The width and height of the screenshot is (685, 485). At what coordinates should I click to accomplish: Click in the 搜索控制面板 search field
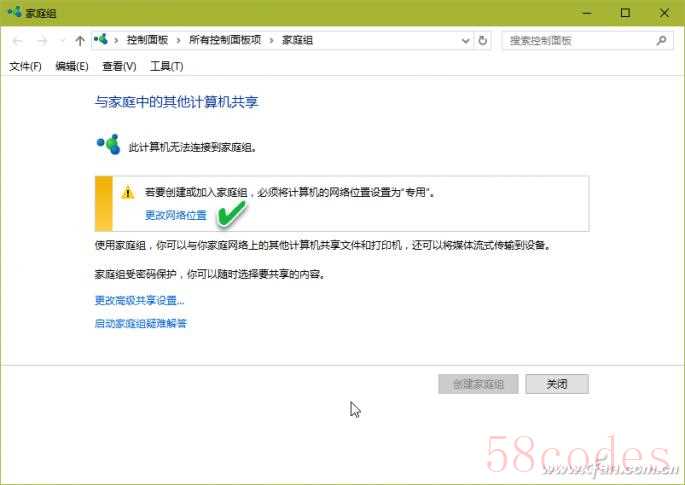pos(581,41)
